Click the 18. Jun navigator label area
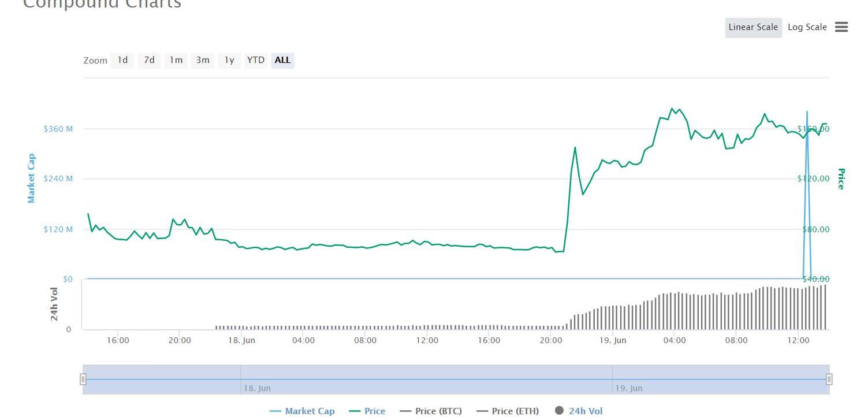Viewport: 868px width, 420px height. (257, 388)
